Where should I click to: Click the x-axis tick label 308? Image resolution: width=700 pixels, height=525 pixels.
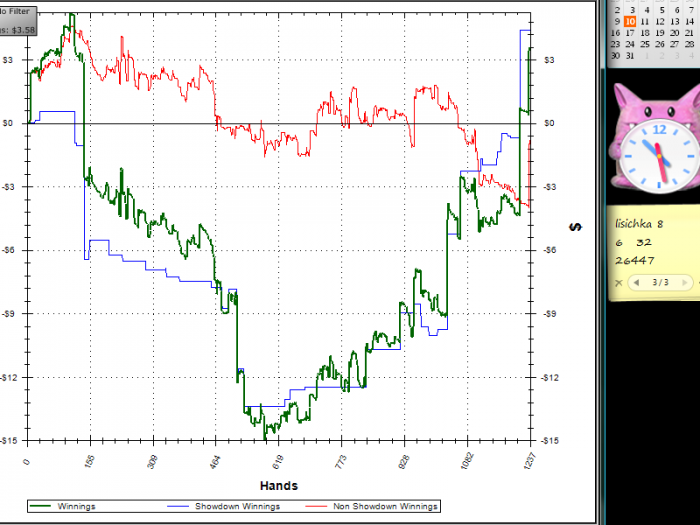(x=152, y=461)
